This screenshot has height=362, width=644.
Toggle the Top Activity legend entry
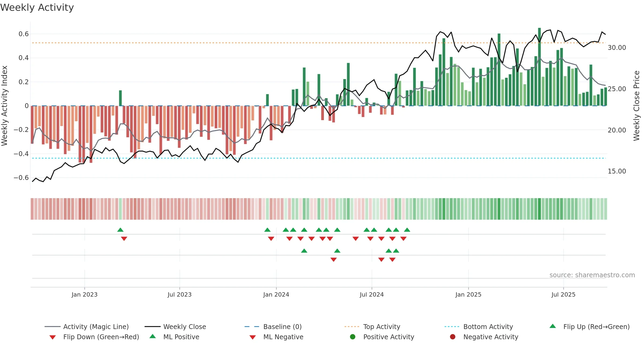coord(372,327)
